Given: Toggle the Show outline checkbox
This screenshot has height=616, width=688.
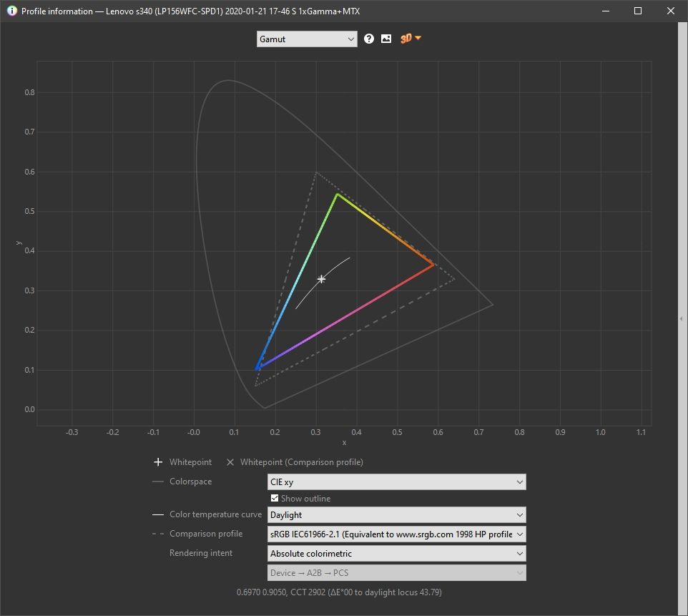Looking at the screenshot, I should (x=275, y=498).
